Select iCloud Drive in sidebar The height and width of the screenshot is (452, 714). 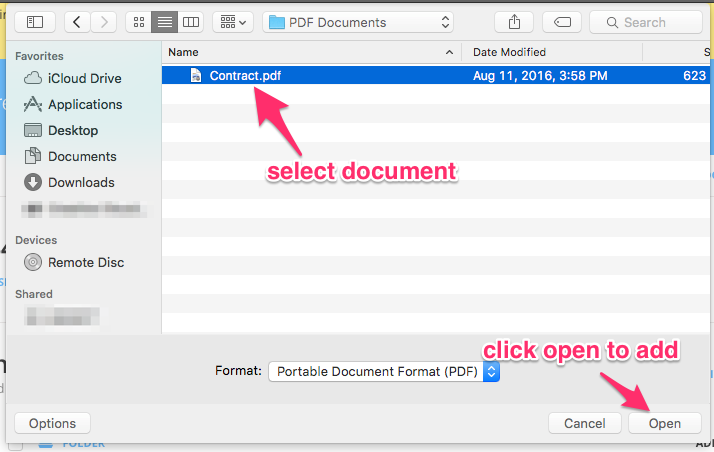point(84,78)
